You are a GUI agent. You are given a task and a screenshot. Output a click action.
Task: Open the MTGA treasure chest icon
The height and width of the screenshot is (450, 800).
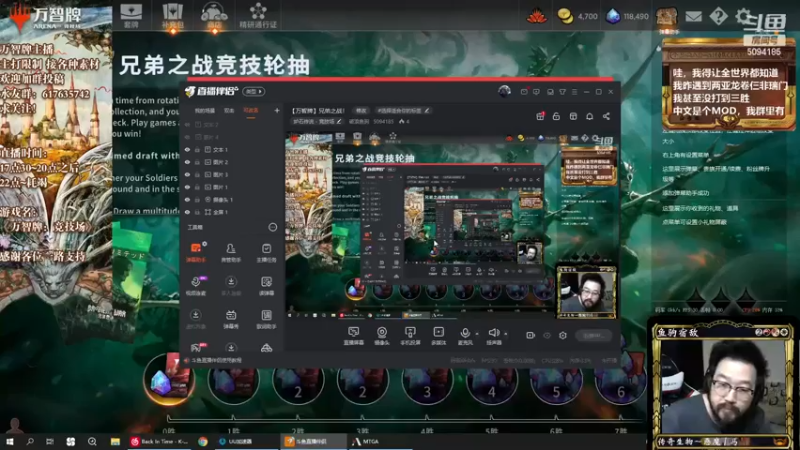click(x=667, y=17)
